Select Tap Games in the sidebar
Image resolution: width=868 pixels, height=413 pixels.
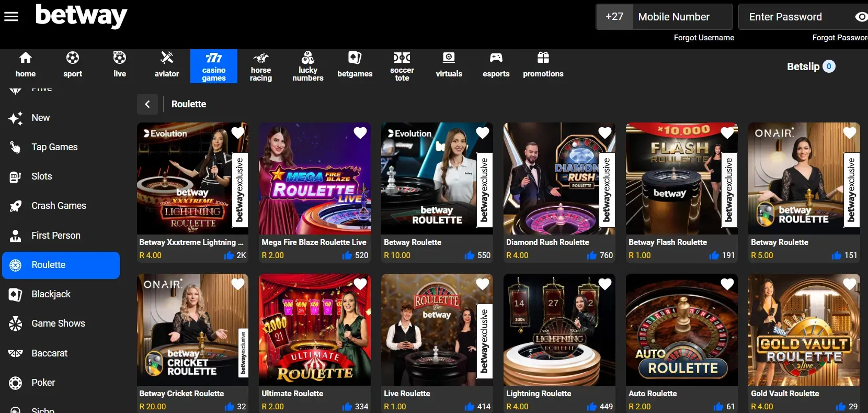point(61,147)
